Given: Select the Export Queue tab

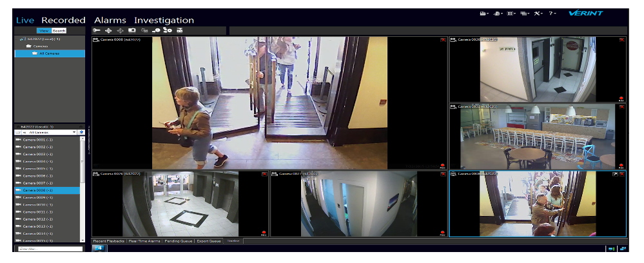Looking at the screenshot, I should tap(208, 241).
